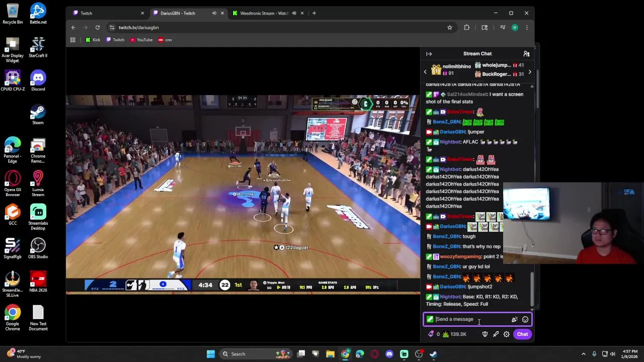Screen dimensions: 644x362
Task: Open File Explorer from taskbar
Action: click(x=331, y=354)
